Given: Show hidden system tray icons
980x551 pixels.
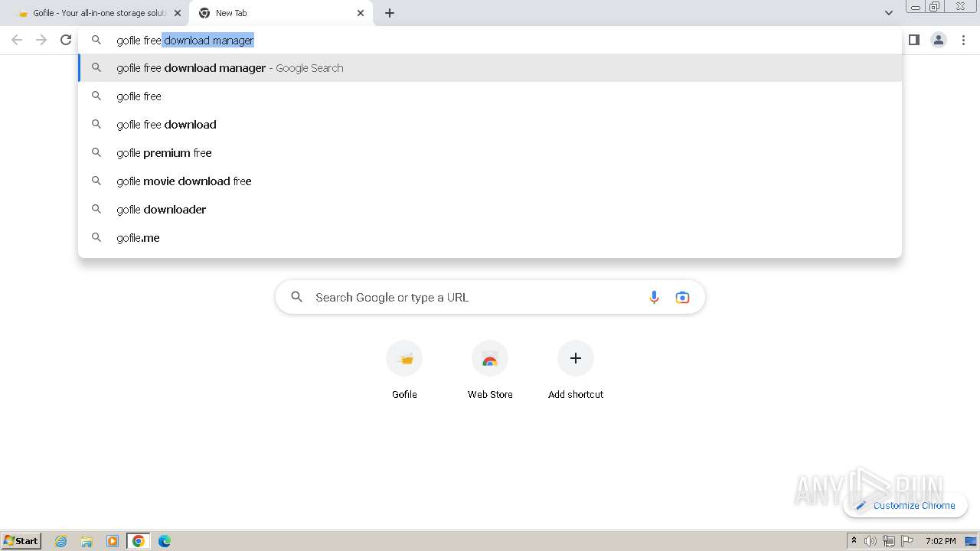Looking at the screenshot, I should (x=854, y=541).
